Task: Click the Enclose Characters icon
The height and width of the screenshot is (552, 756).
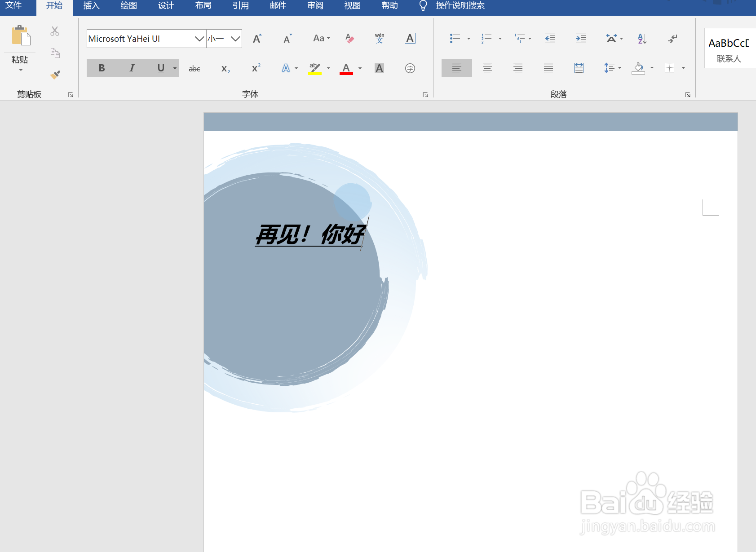Action: click(x=410, y=68)
